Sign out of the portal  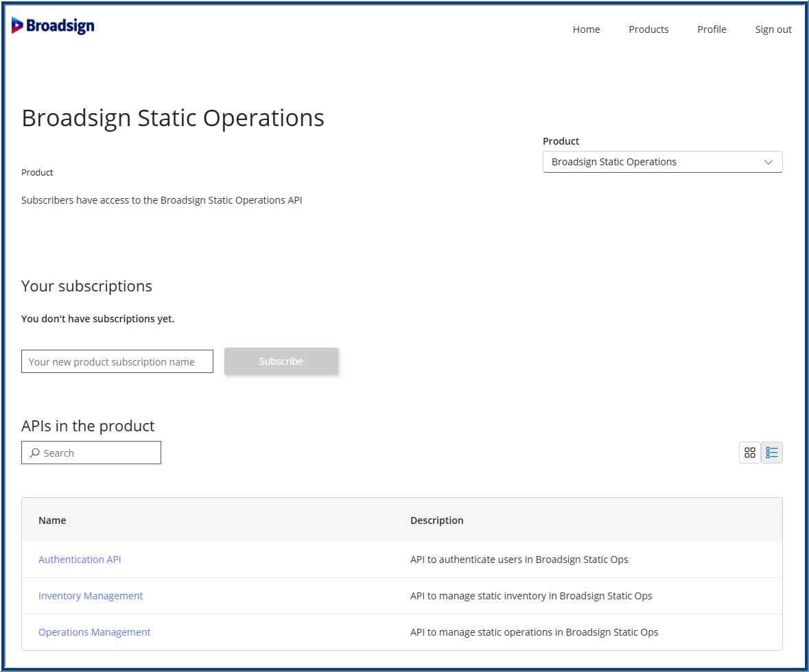773,29
